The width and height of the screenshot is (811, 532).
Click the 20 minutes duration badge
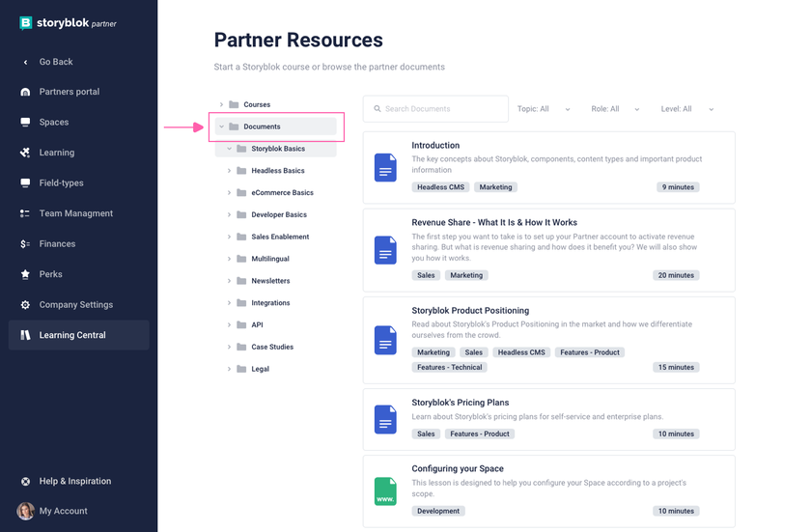(x=676, y=275)
